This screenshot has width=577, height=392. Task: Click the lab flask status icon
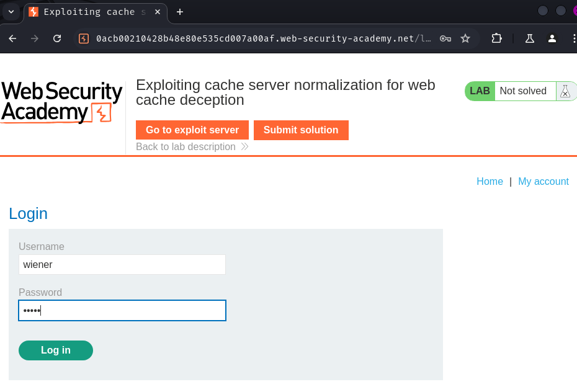[565, 91]
